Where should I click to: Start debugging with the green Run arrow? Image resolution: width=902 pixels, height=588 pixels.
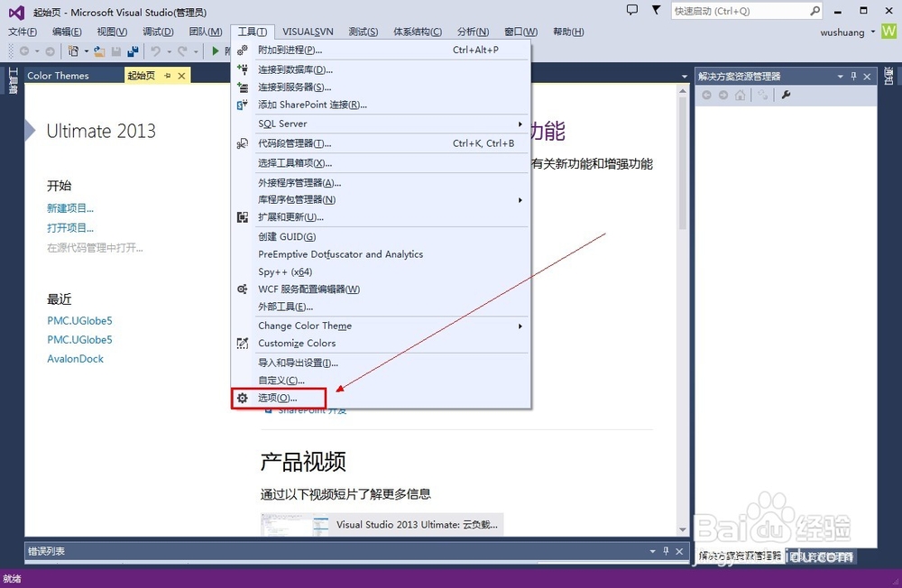216,51
